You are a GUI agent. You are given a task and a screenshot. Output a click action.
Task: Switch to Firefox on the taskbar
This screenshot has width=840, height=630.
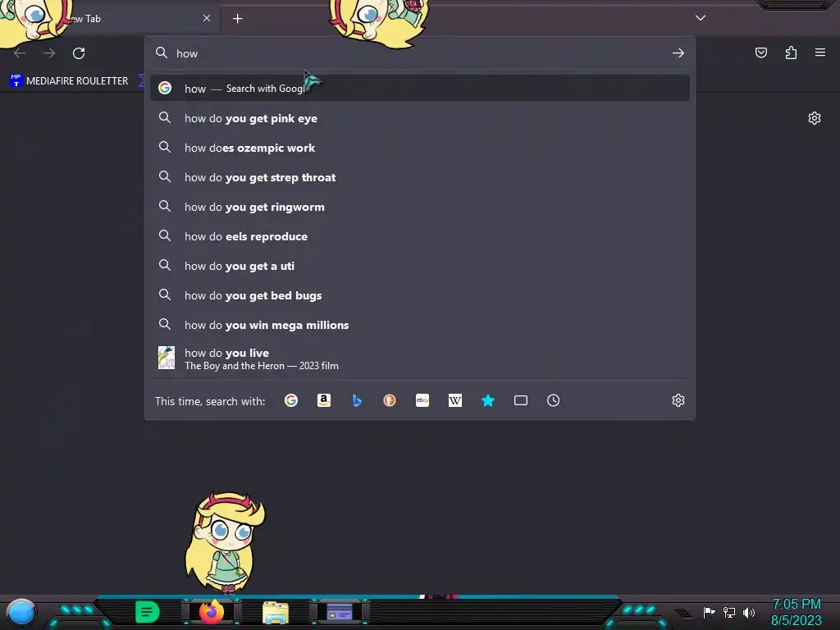tap(212, 612)
